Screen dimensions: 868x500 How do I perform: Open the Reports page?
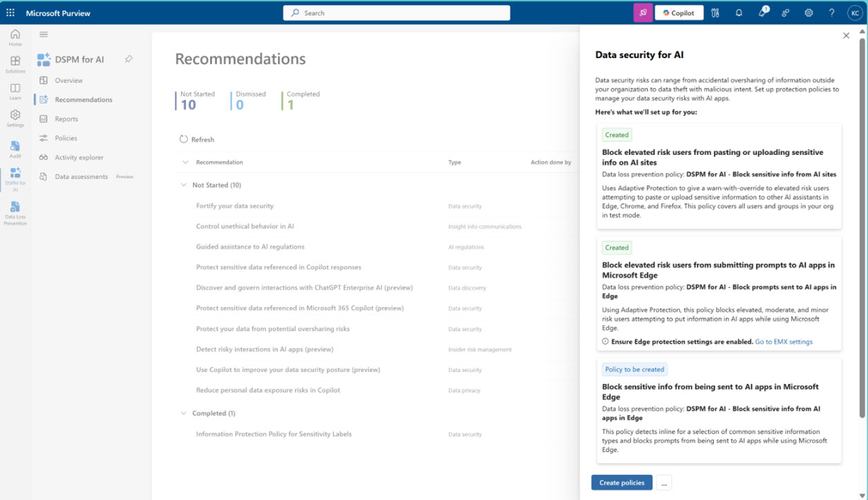click(66, 119)
